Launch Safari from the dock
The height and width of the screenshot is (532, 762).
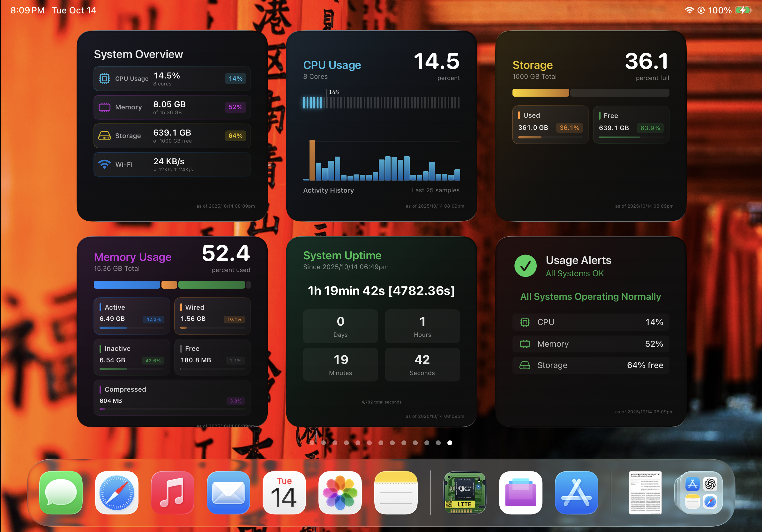pyautogui.click(x=116, y=493)
